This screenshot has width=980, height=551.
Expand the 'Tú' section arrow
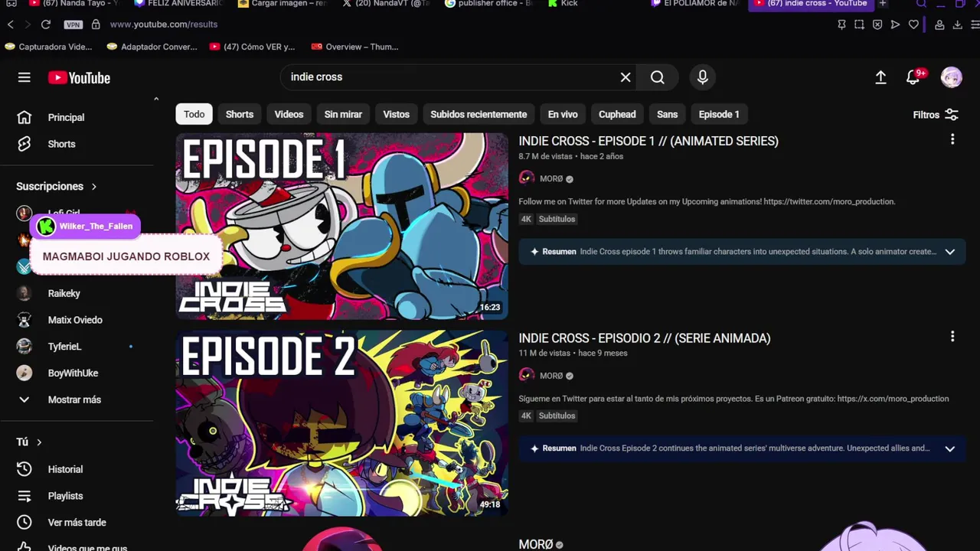pyautogui.click(x=39, y=442)
